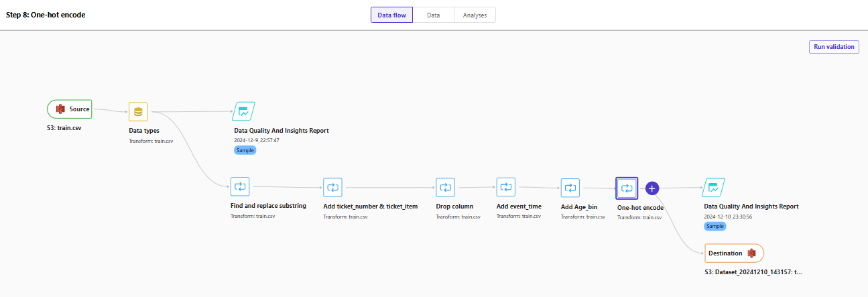Click the Source node label
The height and width of the screenshot is (297, 868).
79,109
